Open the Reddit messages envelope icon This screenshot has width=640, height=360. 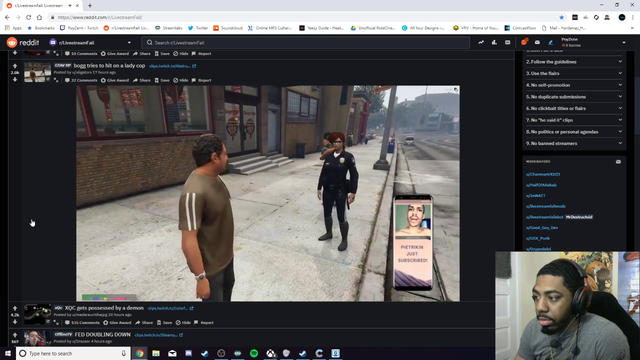pos(537,42)
